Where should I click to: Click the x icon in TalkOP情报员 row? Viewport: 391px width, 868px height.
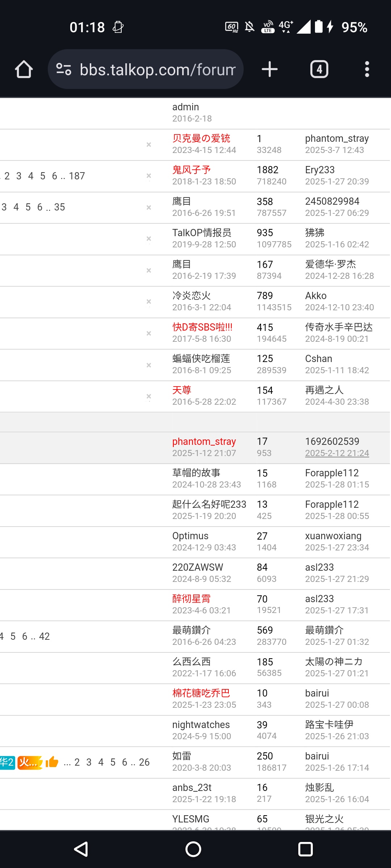[x=148, y=239]
